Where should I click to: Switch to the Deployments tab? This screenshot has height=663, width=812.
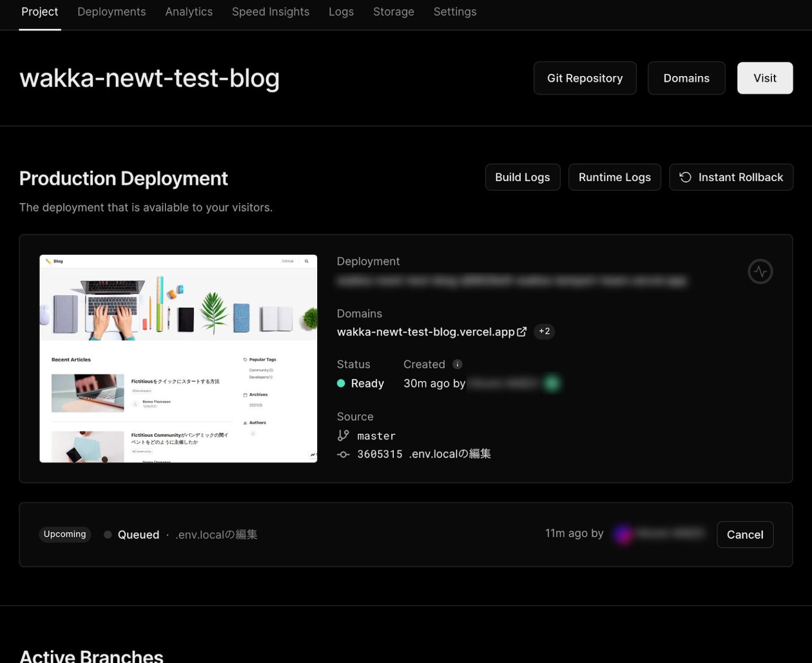point(112,12)
